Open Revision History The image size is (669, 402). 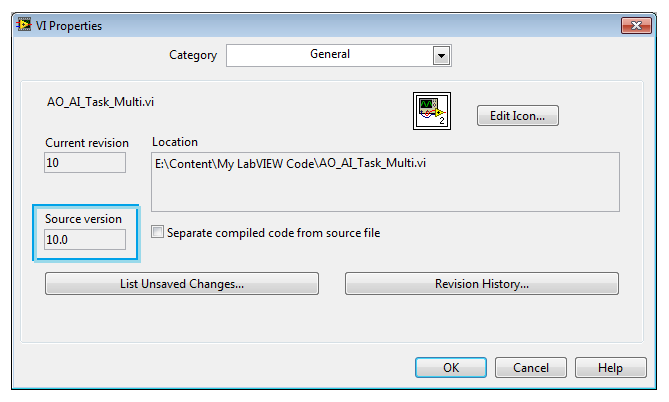(x=482, y=284)
